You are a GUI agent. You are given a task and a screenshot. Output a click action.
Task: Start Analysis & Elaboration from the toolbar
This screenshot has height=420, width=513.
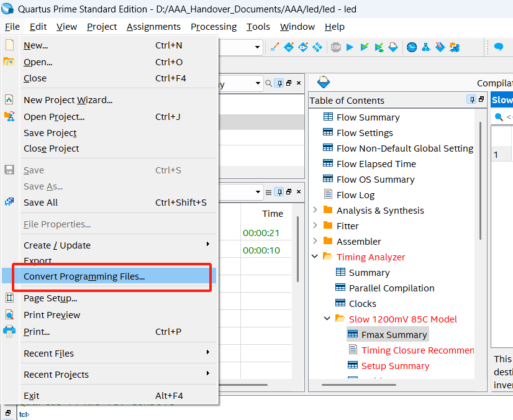(x=365, y=47)
